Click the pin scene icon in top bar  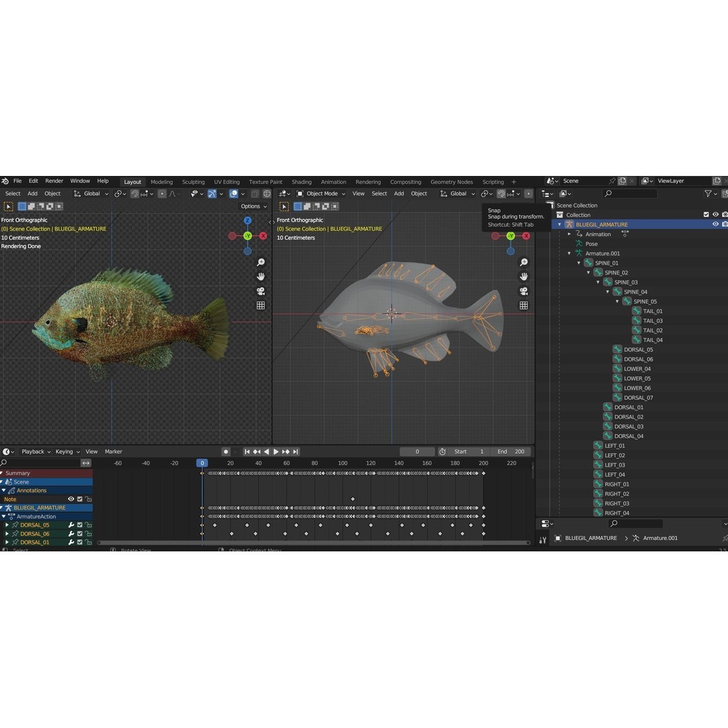(612, 181)
